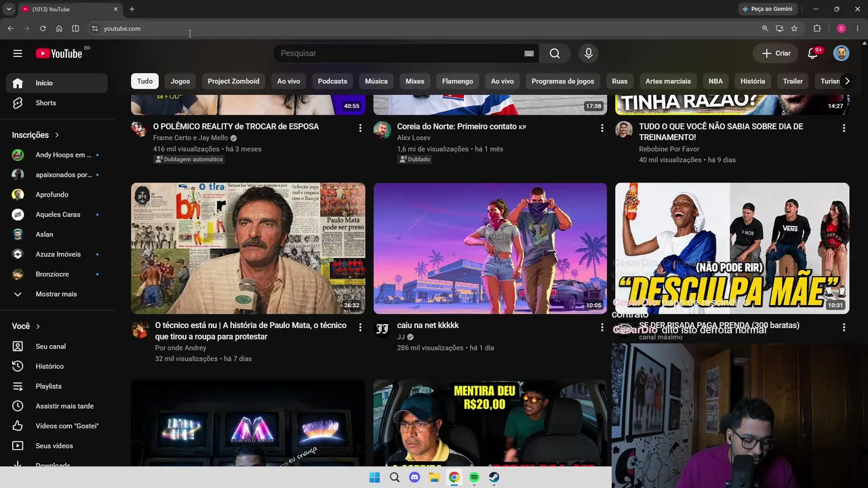Open Azuza Imóveis channel
Image resolution: width=868 pixels, height=488 pixels.
[x=57, y=254]
